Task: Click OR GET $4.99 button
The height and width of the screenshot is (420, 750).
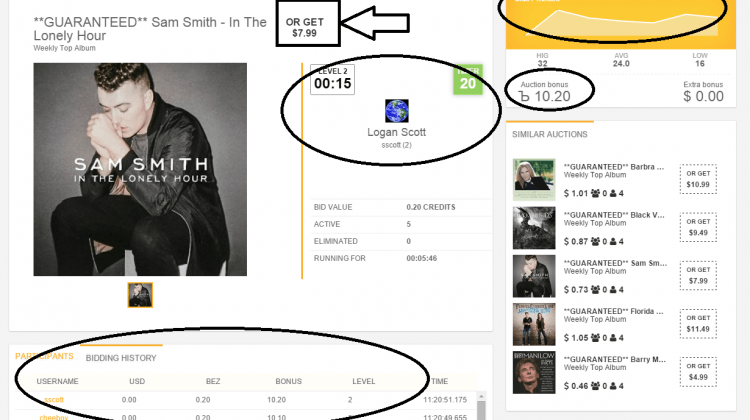Action: click(698, 372)
